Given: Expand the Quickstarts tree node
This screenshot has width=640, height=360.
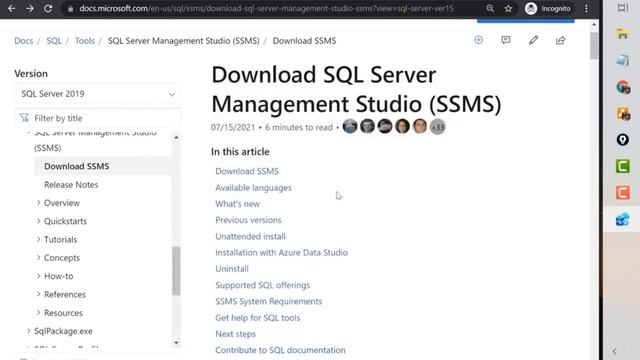Looking at the screenshot, I should [38, 221].
